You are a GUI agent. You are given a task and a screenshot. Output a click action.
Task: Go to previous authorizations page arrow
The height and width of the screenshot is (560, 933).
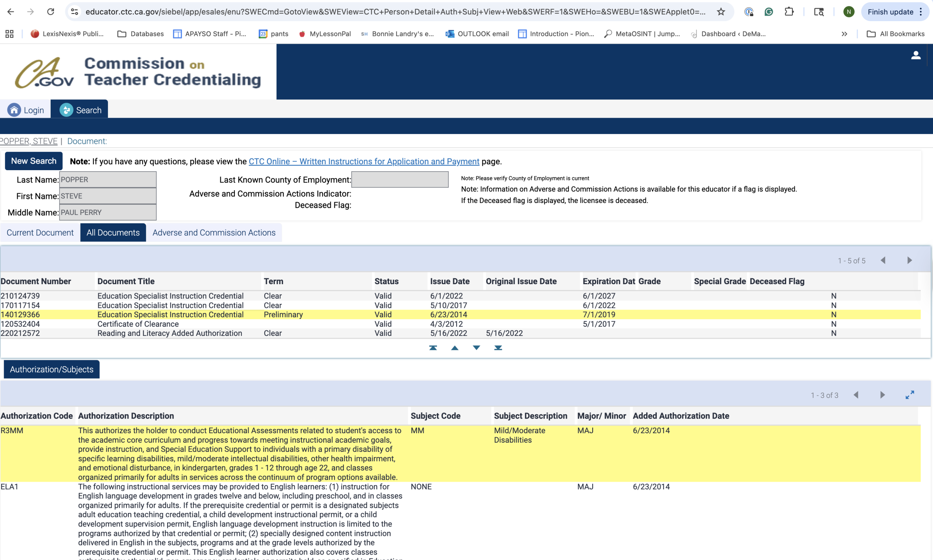[x=856, y=395]
